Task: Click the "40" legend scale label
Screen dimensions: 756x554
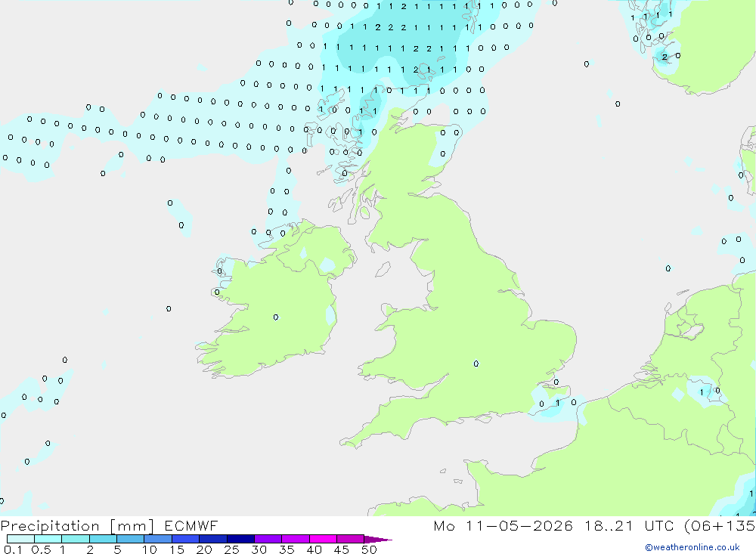Action: (x=314, y=549)
